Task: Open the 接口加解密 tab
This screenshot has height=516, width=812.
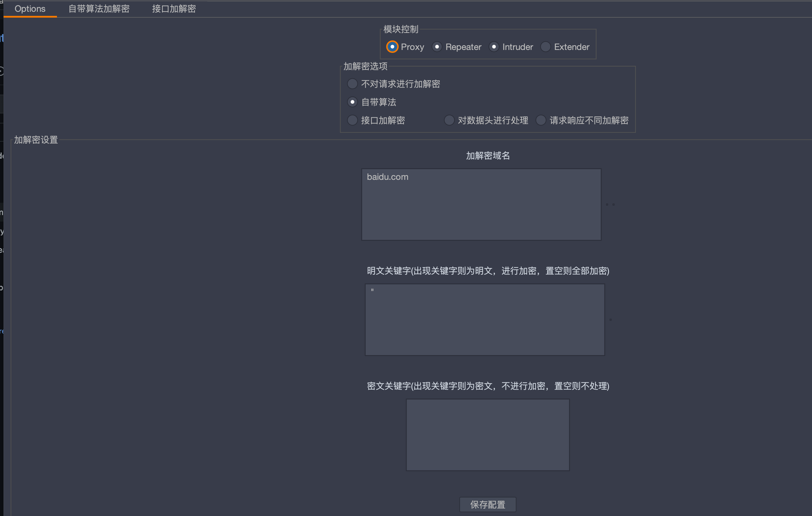Action: pyautogui.click(x=174, y=9)
